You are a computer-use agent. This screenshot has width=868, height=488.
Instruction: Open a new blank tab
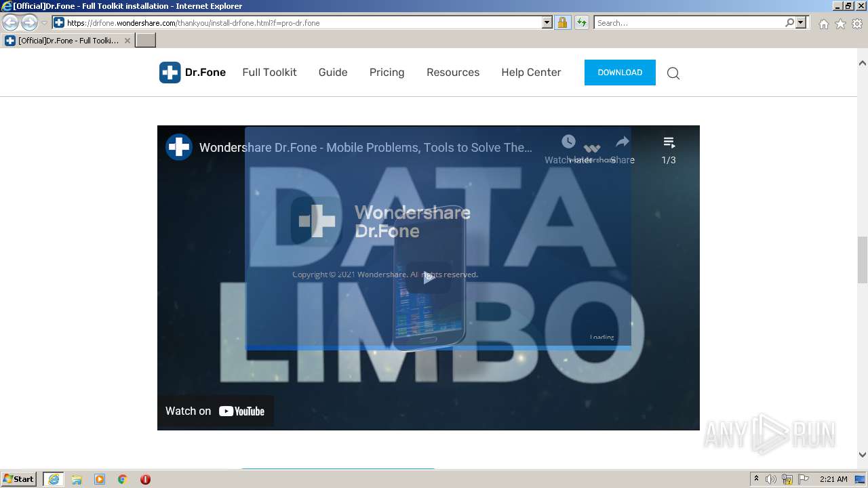click(146, 41)
